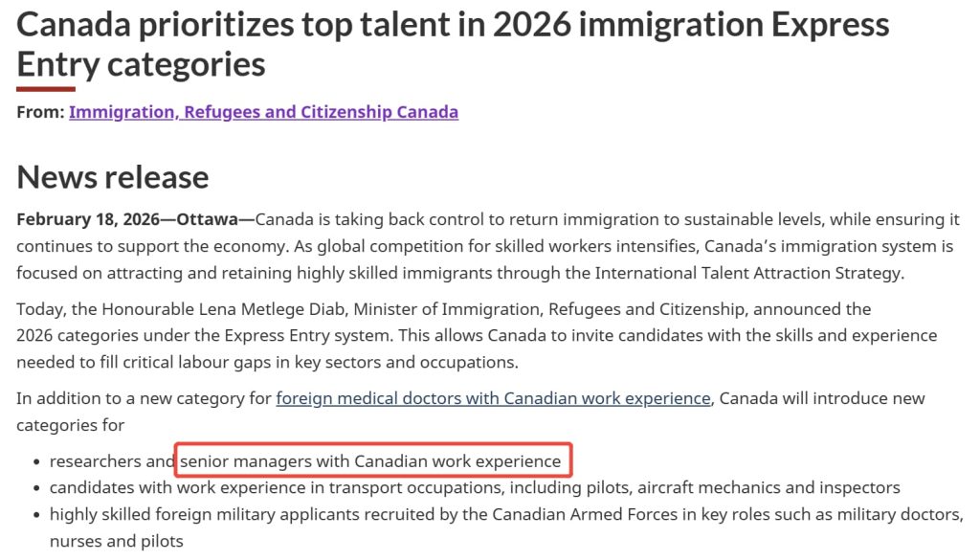Click the "nurses and pilots" last line
The width and height of the screenshot is (980, 560).
pyautogui.click(x=116, y=542)
